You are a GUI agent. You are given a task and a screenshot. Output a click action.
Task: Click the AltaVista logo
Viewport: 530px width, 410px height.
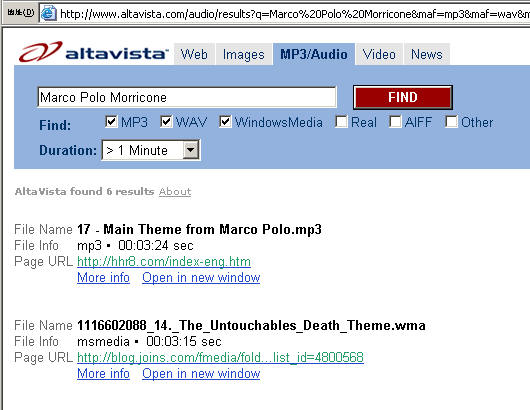click(x=93, y=52)
